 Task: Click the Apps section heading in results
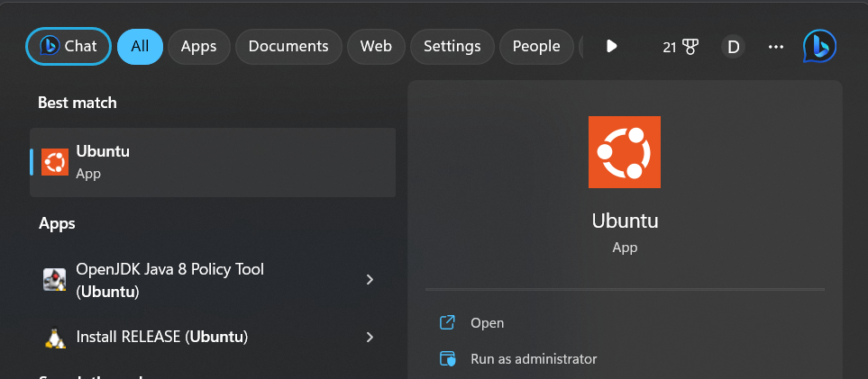[x=57, y=223]
